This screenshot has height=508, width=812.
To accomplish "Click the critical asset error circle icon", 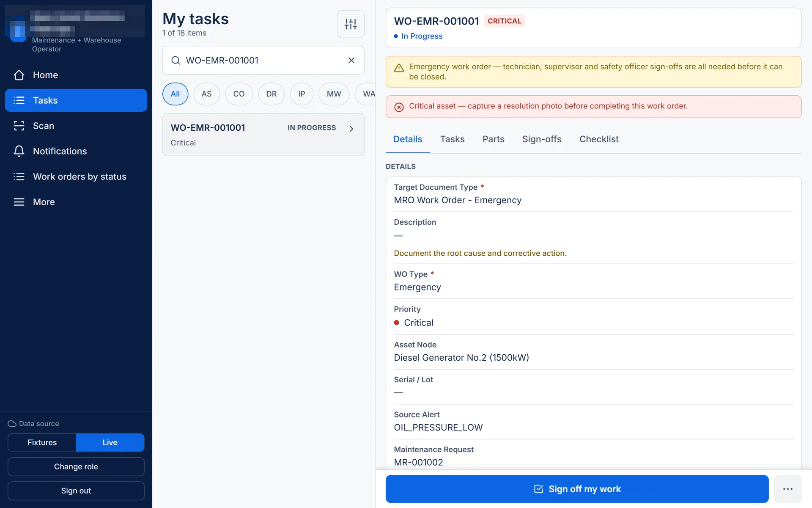I will click(399, 107).
